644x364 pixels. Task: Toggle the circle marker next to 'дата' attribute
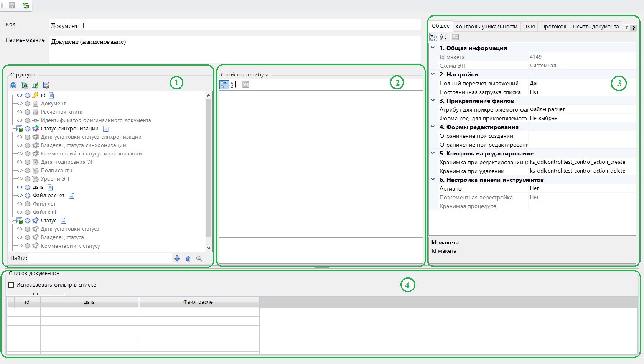28,187
